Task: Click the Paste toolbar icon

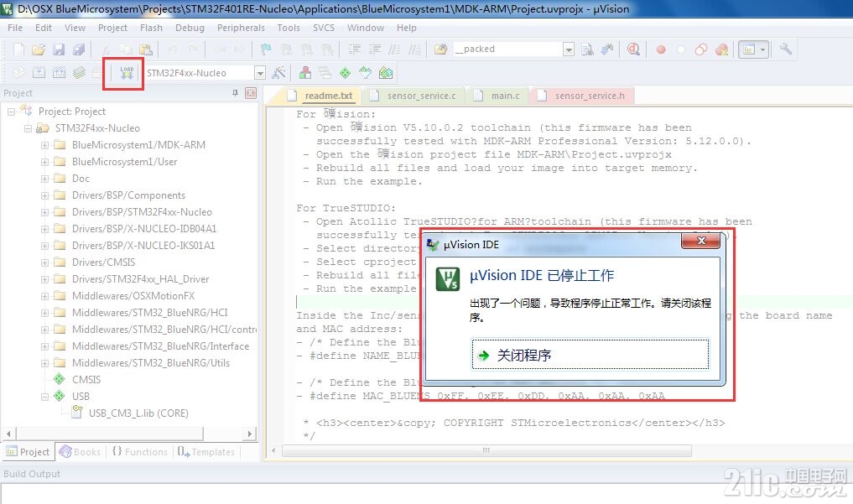Action: (x=146, y=49)
